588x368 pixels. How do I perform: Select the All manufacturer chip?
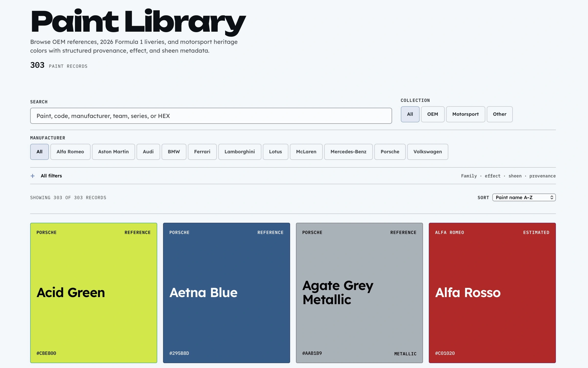[x=39, y=152]
